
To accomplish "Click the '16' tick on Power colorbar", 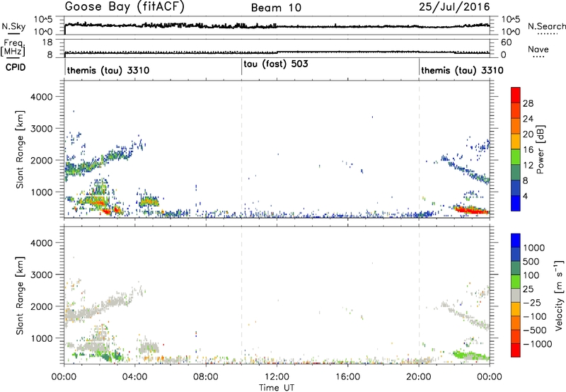I will (x=528, y=150).
